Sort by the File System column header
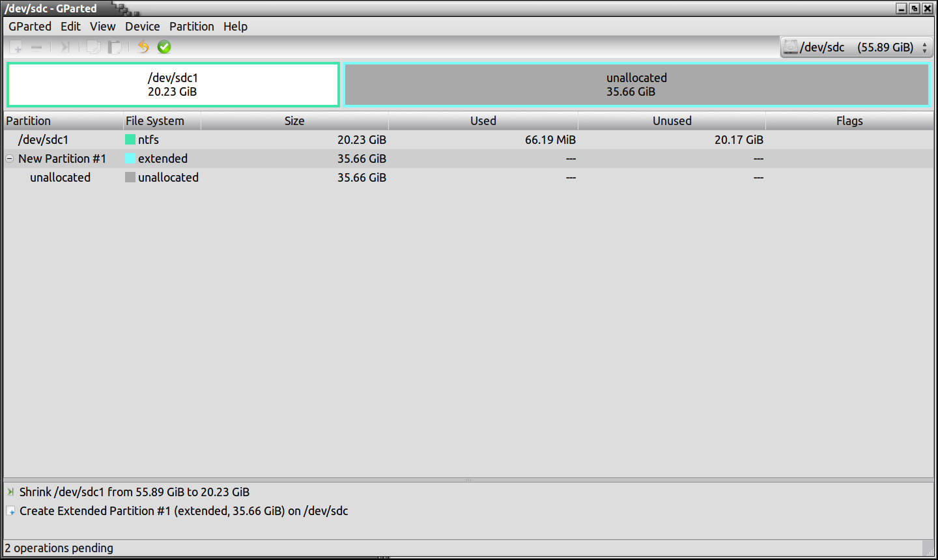Screen dimensions: 938x560 click(162, 121)
